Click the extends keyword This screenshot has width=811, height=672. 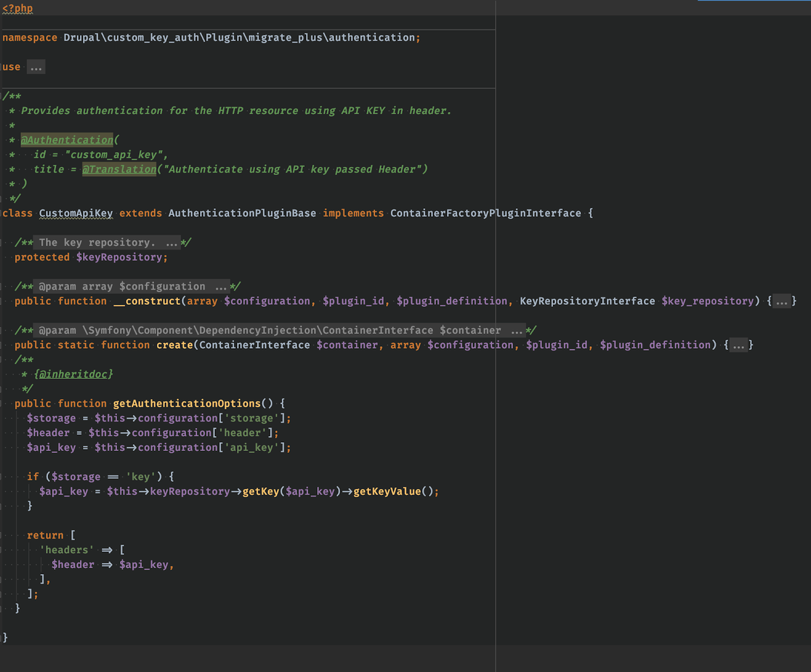pyautogui.click(x=141, y=213)
